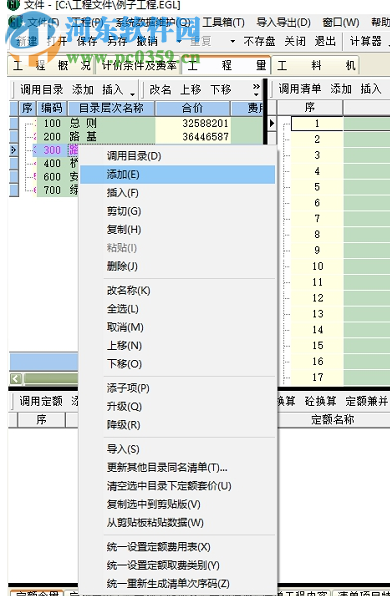Choose 剪切(G) in context menu
Screen dimensions: 390x604
point(124,211)
